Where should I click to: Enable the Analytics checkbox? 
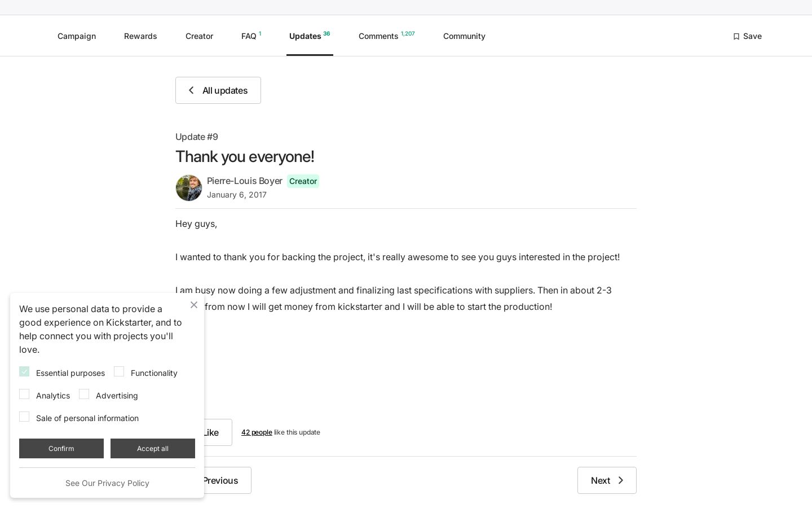[x=24, y=394]
